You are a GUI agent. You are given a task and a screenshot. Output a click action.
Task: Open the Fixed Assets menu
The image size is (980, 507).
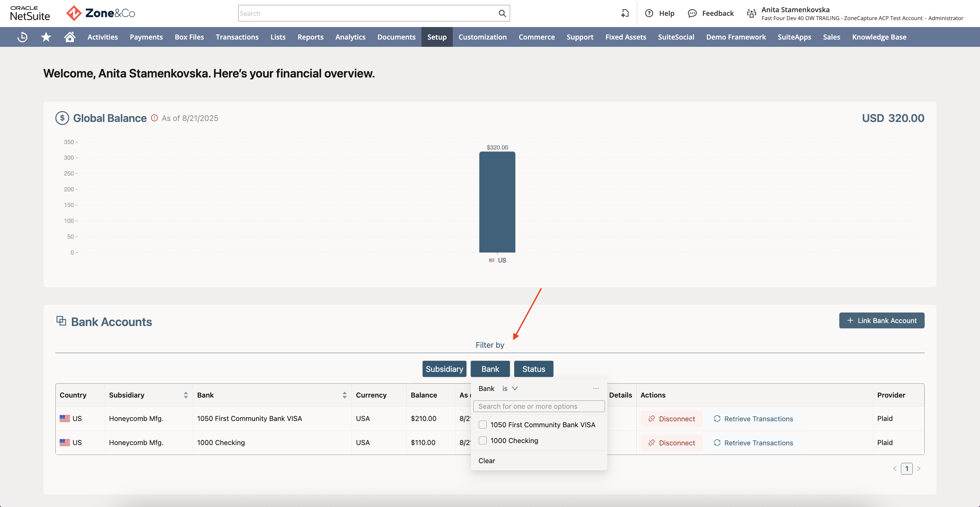point(625,37)
